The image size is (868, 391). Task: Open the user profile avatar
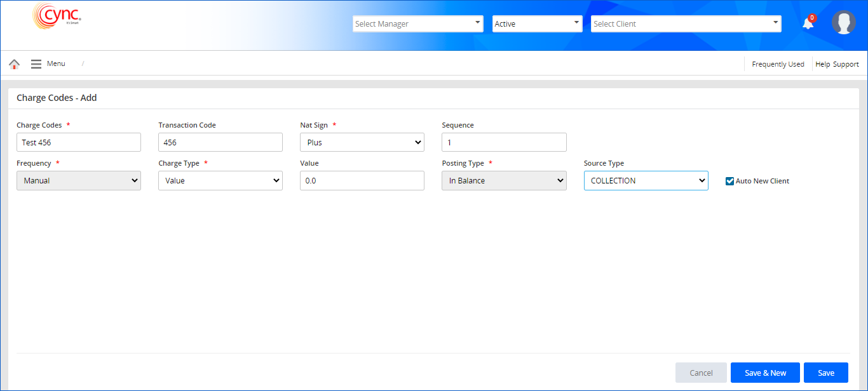tap(843, 23)
